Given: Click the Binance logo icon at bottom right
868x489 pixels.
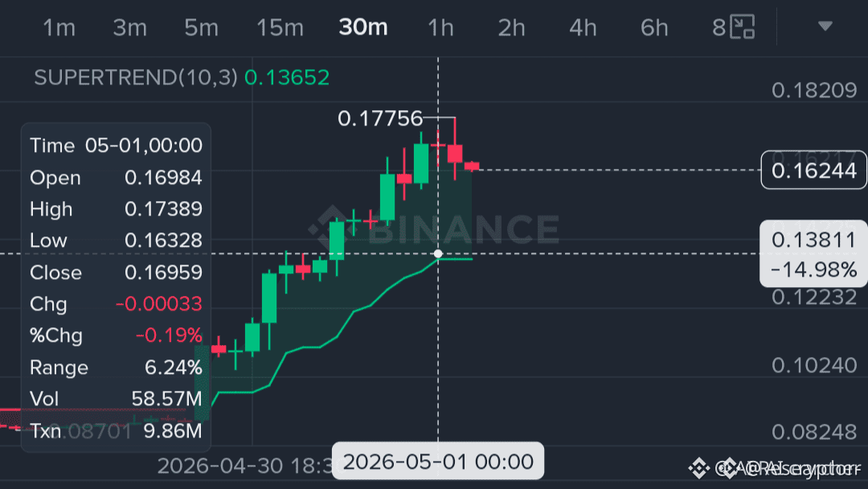Looking at the screenshot, I should [x=698, y=469].
